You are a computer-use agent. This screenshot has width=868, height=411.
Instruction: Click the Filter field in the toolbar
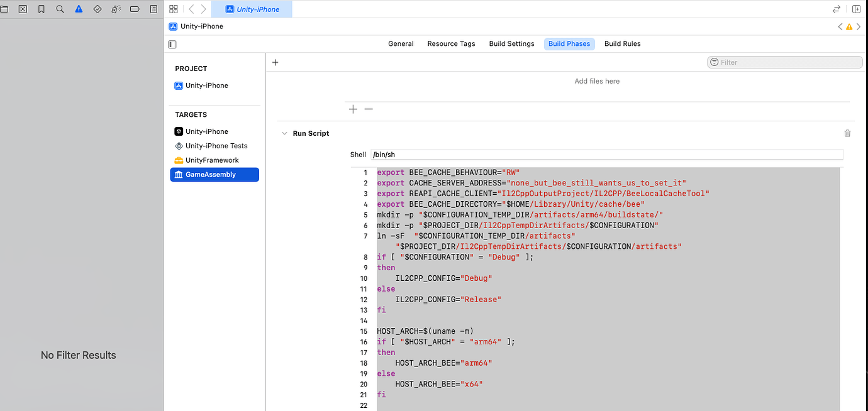coord(784,62)
